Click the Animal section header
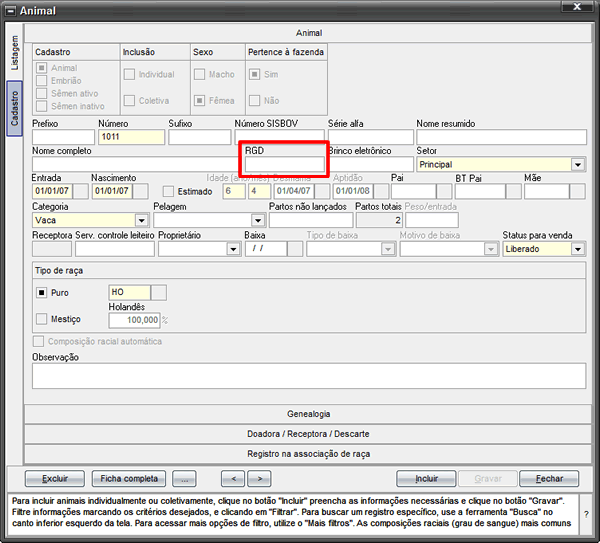Viewport: 600px width, 543px height. (308, 33)
